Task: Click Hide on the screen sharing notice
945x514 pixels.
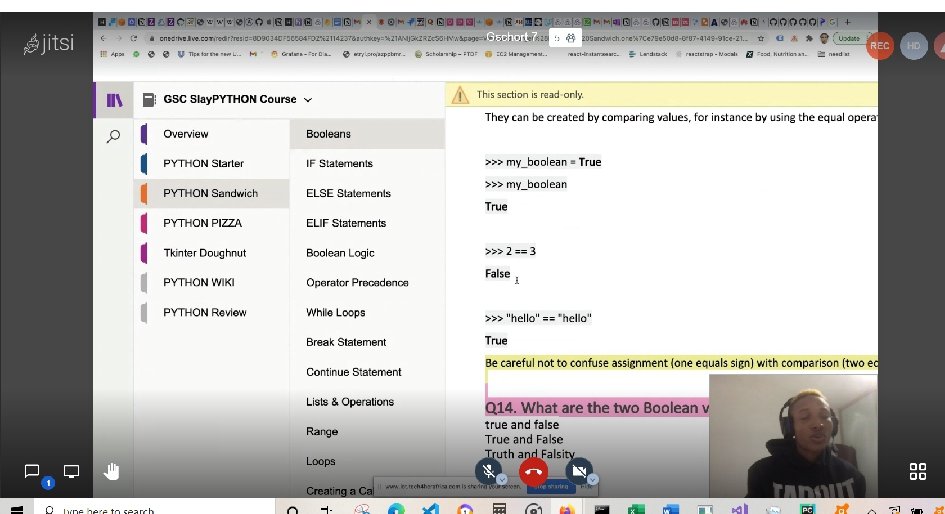Action: coord(586,486)
